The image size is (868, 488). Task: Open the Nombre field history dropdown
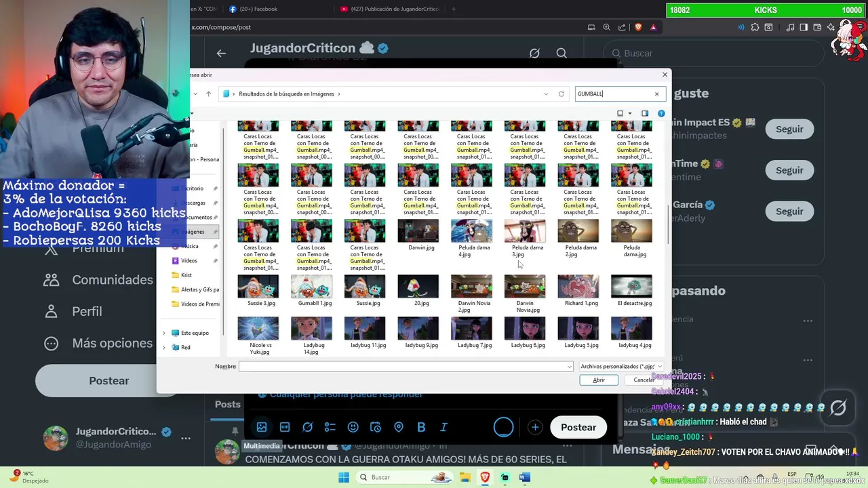[570, 367]
